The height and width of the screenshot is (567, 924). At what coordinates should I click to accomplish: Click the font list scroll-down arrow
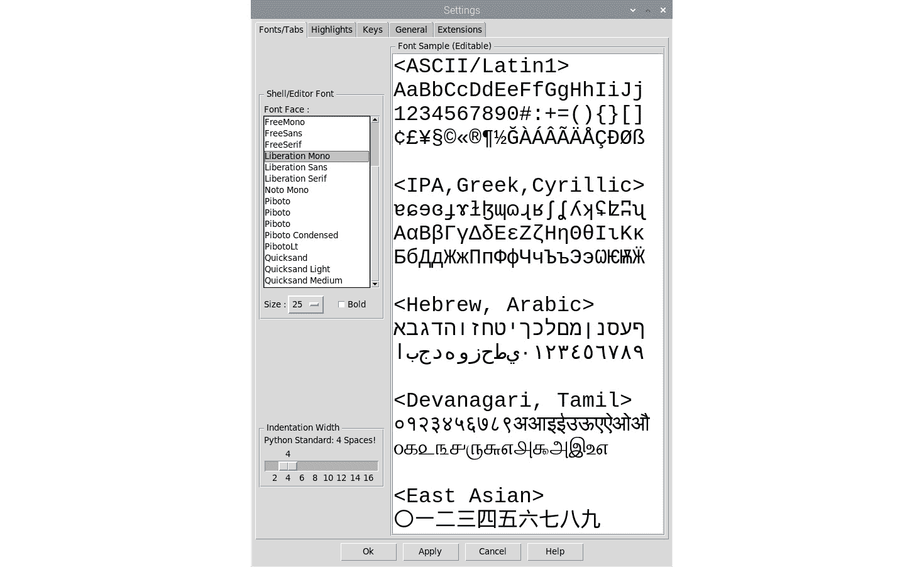tap(375, 284)
